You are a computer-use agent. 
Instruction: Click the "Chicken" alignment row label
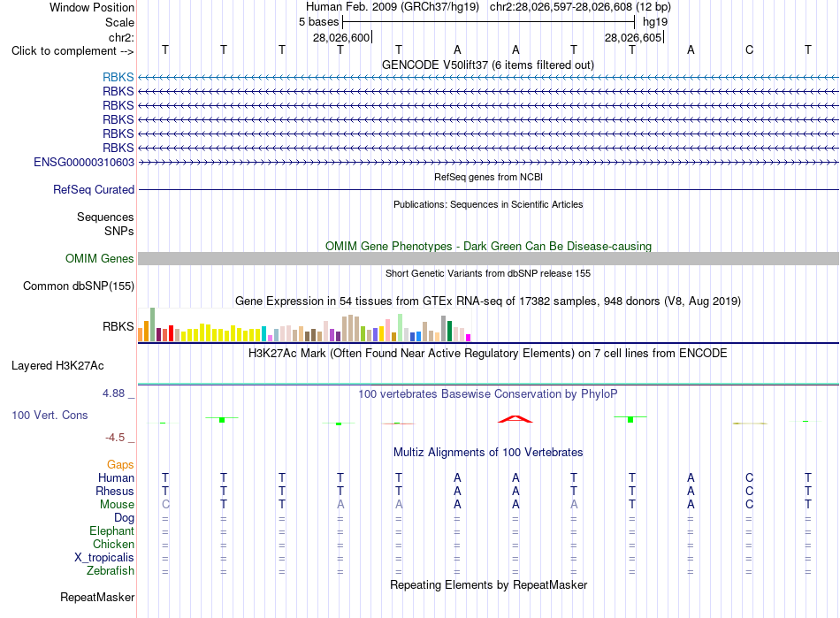click(x=113, y=544)
